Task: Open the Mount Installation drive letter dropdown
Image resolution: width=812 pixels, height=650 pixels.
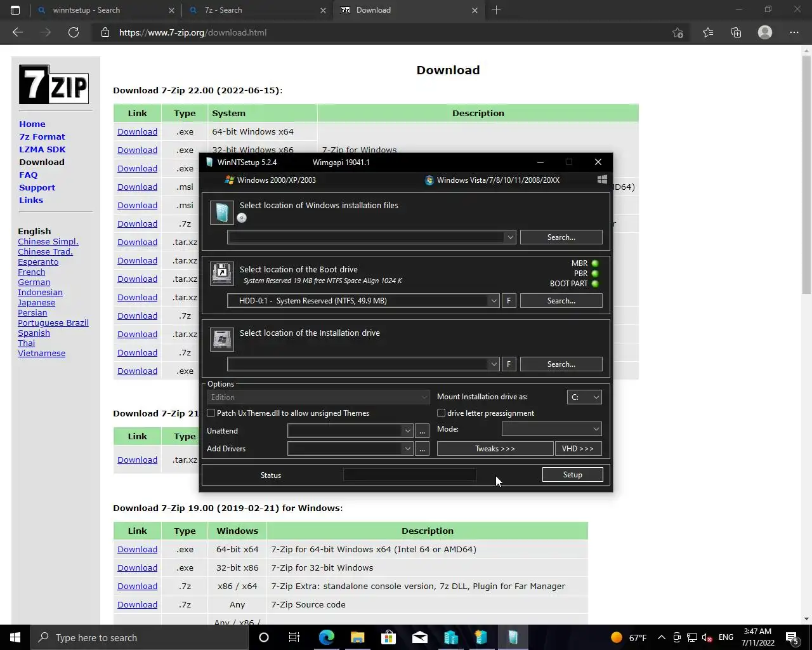Action: [x=584, y=397]
